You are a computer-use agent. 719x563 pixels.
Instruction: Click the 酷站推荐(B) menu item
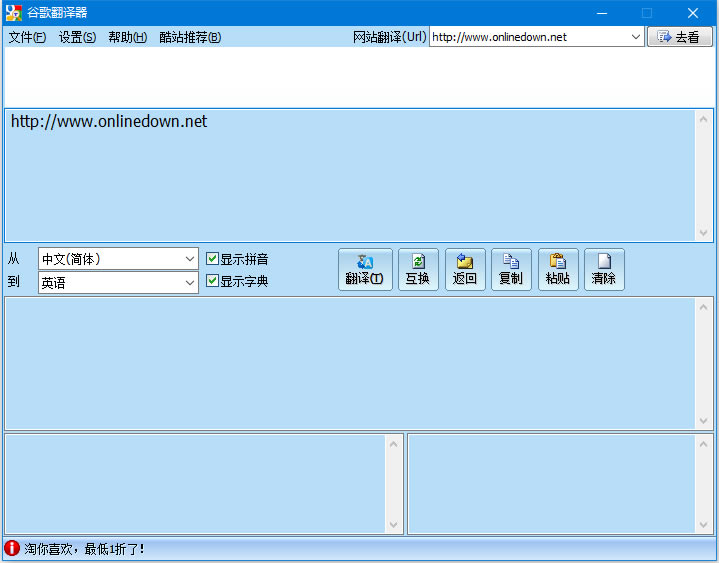190,37
